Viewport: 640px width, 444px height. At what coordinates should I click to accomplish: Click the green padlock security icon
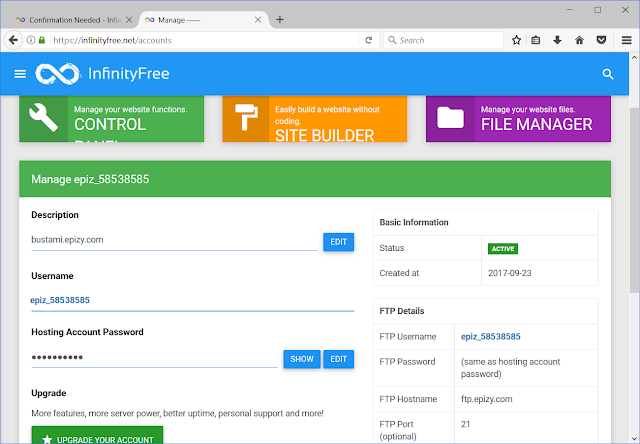(x=42, y=40)
